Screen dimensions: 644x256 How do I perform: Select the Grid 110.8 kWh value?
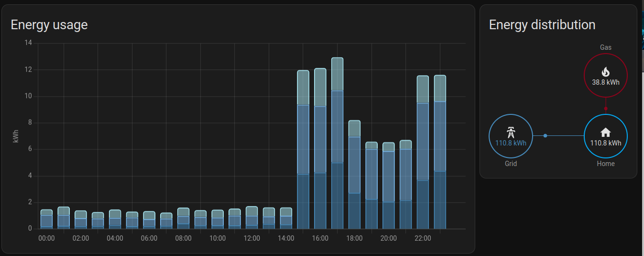tap(511, 143)
